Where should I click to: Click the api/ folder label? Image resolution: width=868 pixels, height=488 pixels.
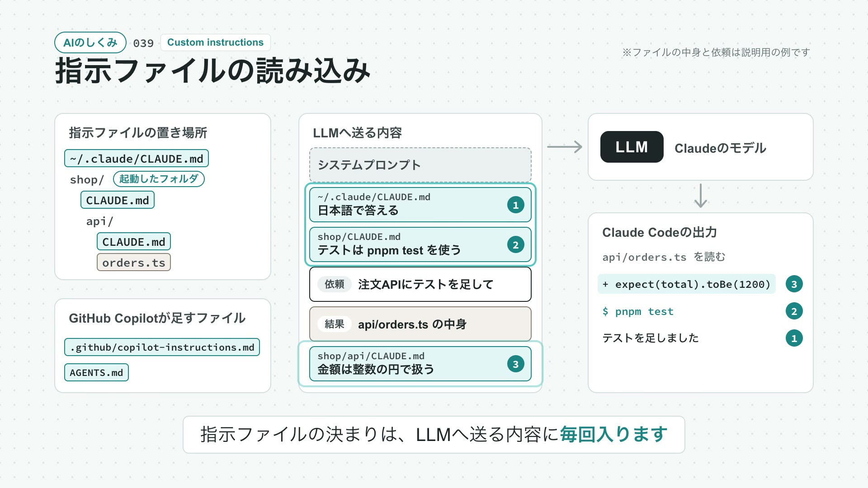(x=99, y=221)
